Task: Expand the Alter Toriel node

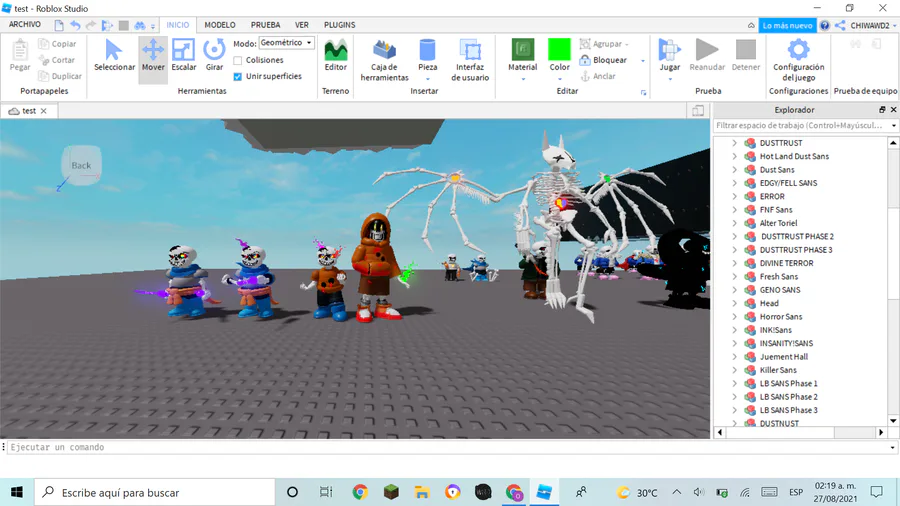Action: click(734, 223)
